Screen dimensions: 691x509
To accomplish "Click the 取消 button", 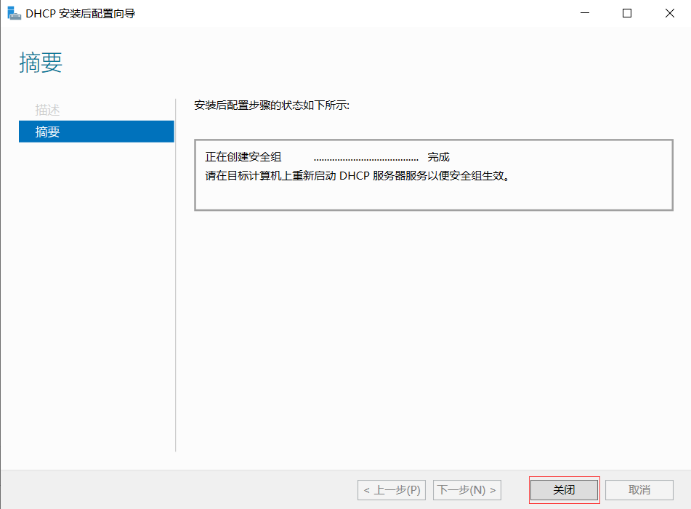I will (x=639, y=490).
